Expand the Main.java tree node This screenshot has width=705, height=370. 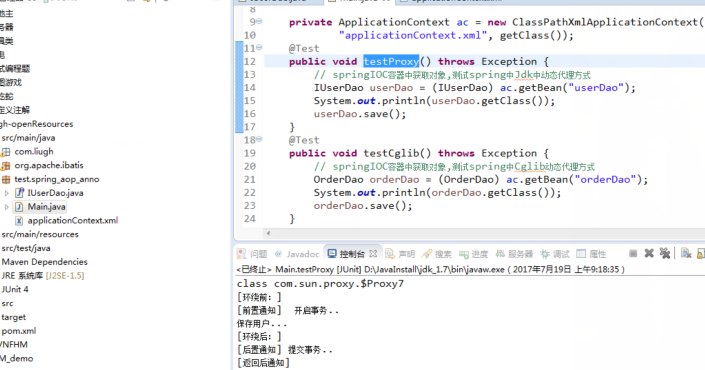pos(7,207)
